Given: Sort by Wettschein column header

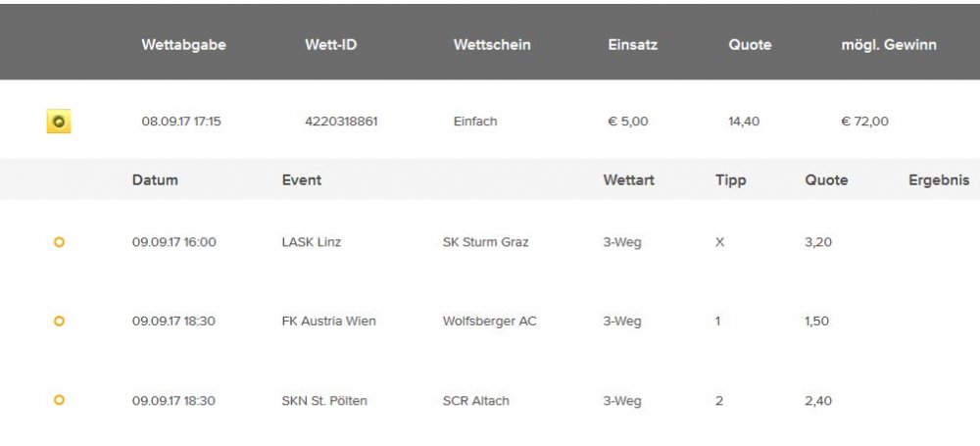Looking at the screenshot, I should 492,45.
